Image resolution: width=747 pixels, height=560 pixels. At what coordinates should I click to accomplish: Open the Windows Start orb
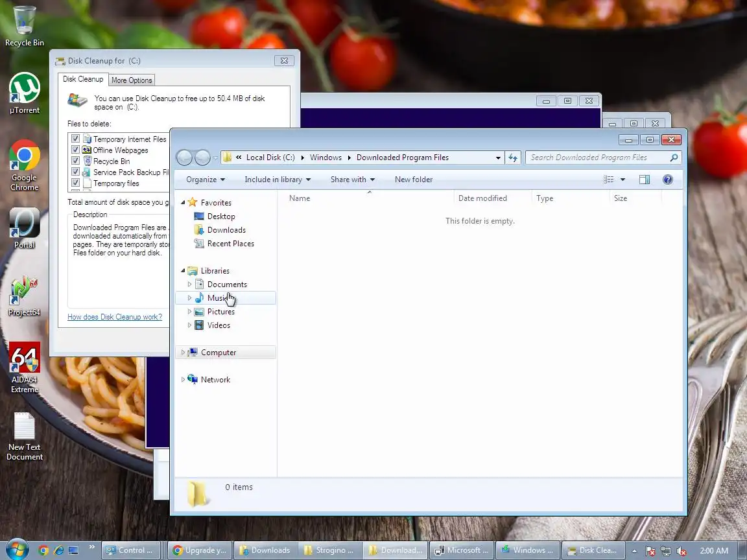pos(17,550)
